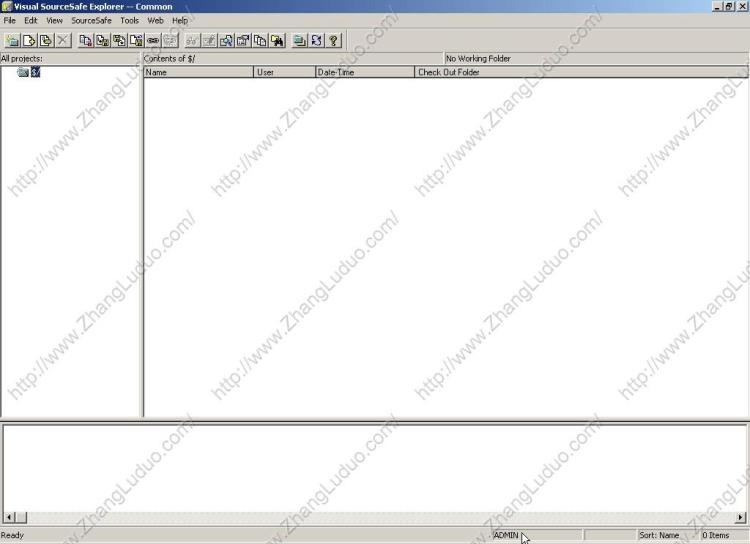This screenshot has width=750, height=544.
Task: Click 'Ready' status bar text
Action: coord(12,535)
